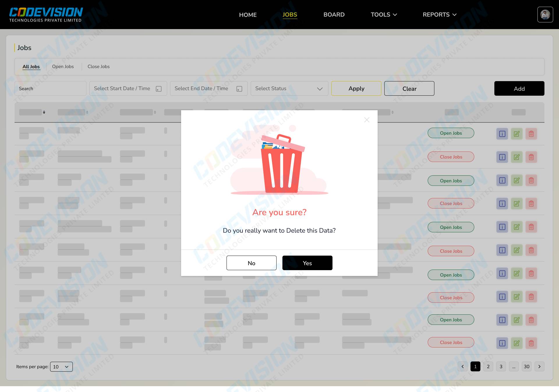The image size is (559, 392).
Task: Confirm deletion with the Yes button
Action: coord(307,263)
